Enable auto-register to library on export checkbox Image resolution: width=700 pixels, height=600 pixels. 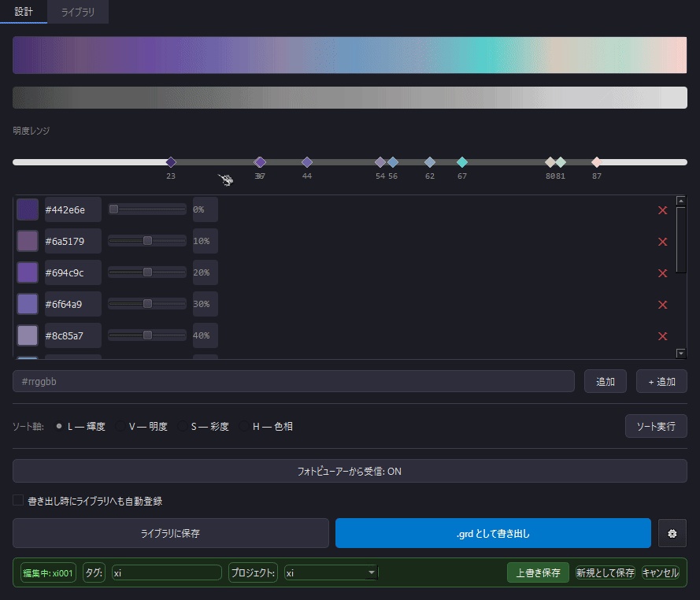coord(18,500)
